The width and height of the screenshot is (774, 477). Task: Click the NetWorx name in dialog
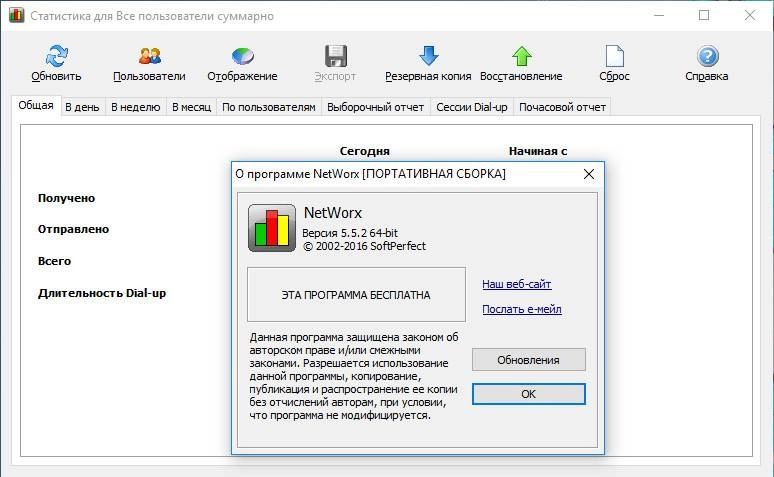point(333,213)
